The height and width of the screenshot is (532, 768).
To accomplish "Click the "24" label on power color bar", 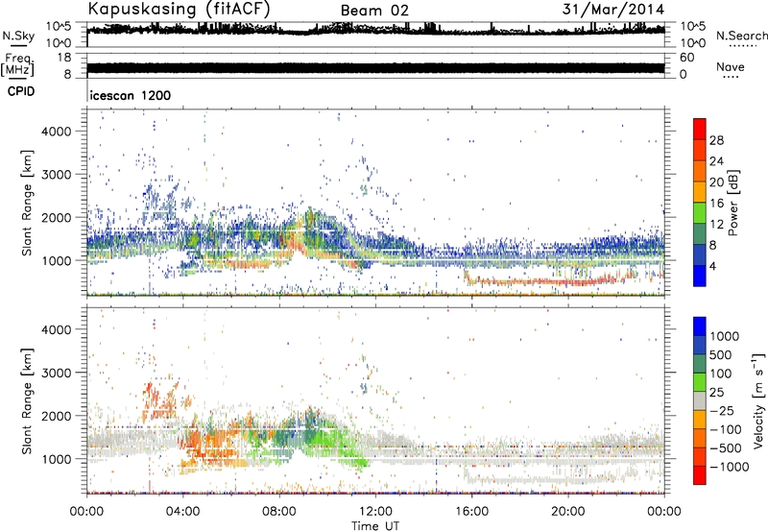I will pyautogui.click(x=716, y=161).
